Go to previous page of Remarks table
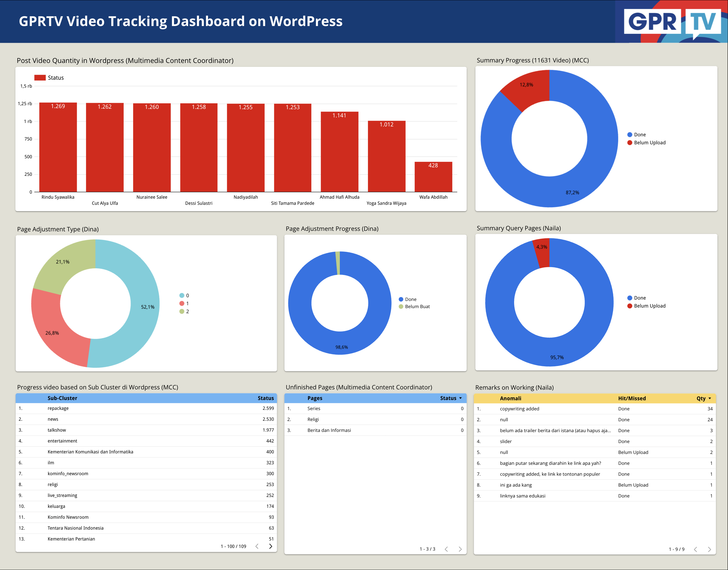 pyautogui.click(x=696, y=549)
